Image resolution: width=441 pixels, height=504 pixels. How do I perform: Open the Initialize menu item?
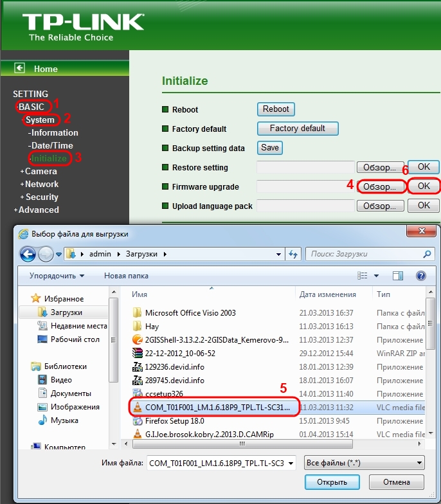coord(48,158)
